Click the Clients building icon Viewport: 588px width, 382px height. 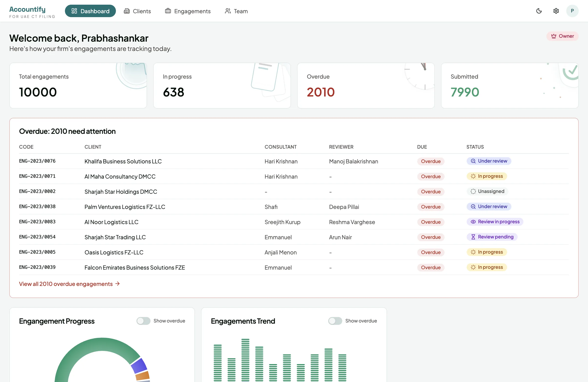tap(127, 11)
